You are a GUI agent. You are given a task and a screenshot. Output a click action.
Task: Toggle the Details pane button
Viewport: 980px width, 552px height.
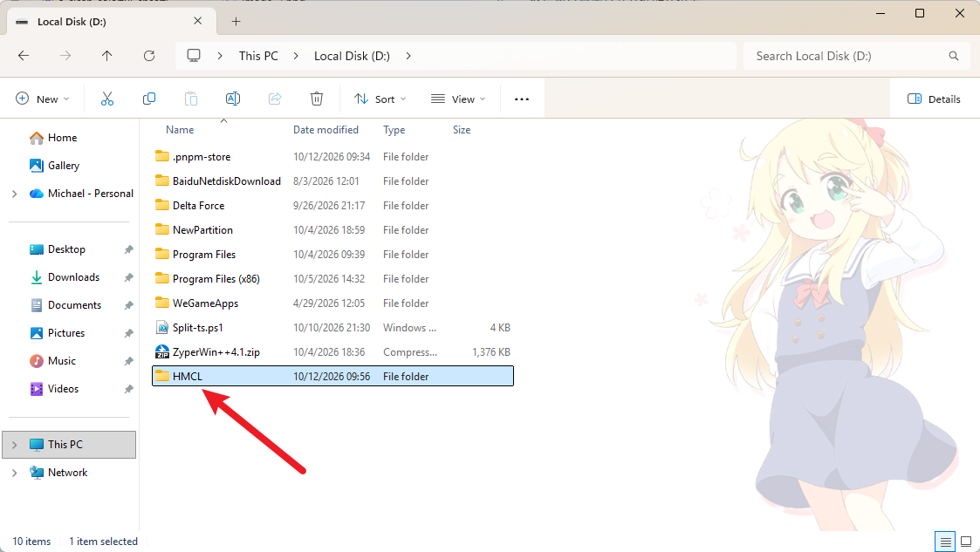pos(934,99)
